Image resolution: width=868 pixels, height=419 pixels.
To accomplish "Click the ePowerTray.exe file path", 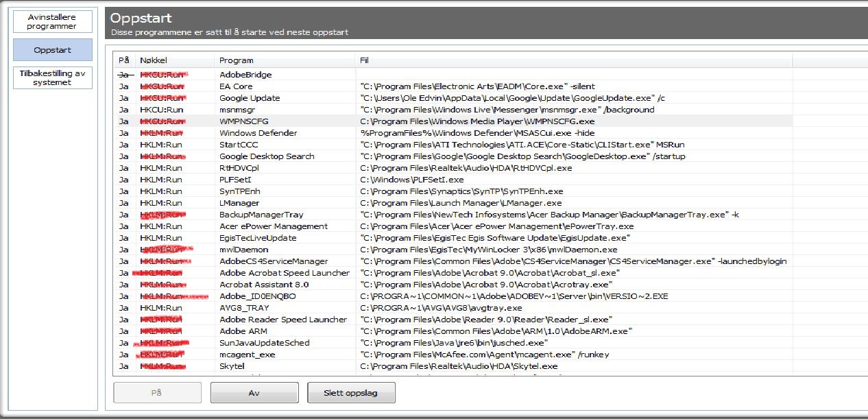I will 496,226.
